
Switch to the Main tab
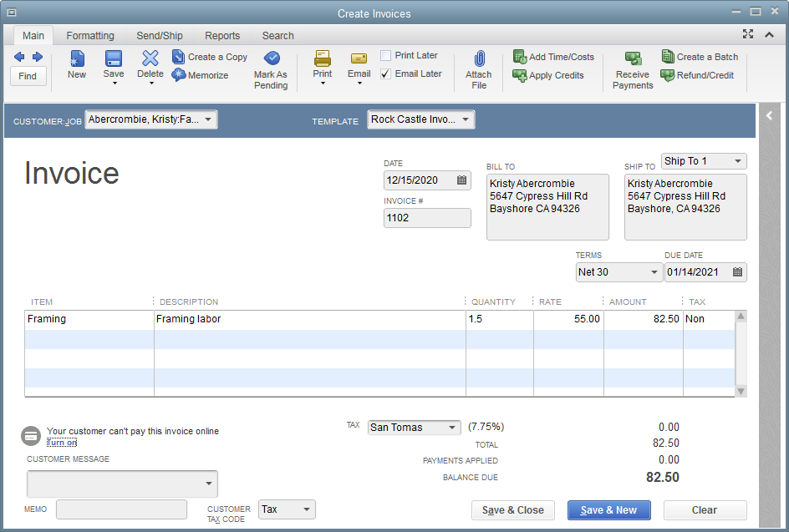pos(33,36)
